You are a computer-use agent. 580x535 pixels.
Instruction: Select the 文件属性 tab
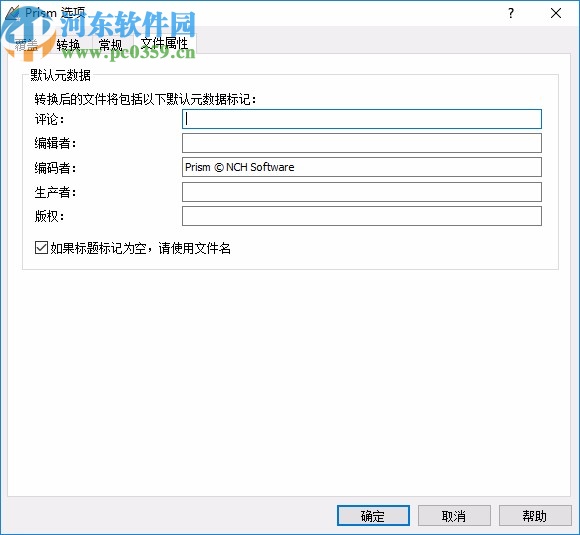pos(165,44)
